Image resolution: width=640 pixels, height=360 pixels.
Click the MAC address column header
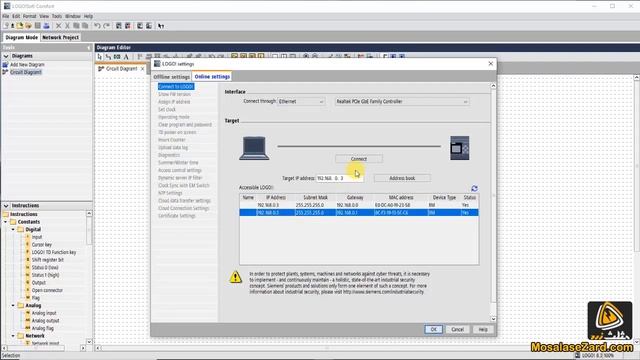tap(401, 197)
